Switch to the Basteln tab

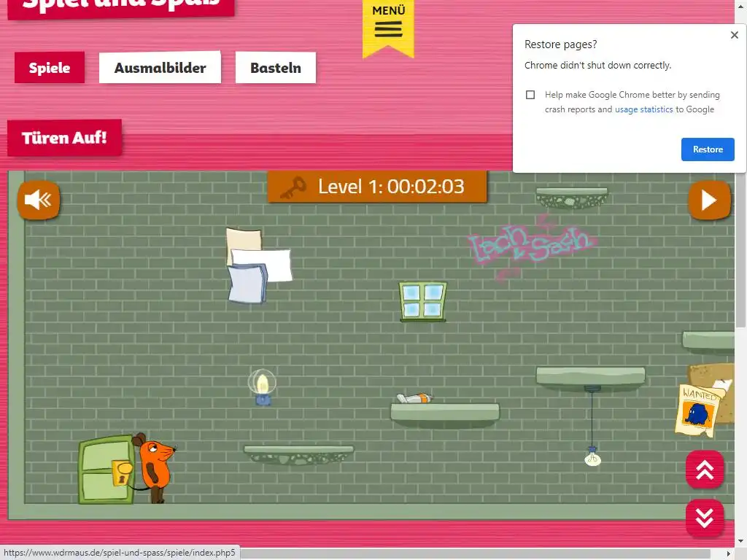(276, 68)
